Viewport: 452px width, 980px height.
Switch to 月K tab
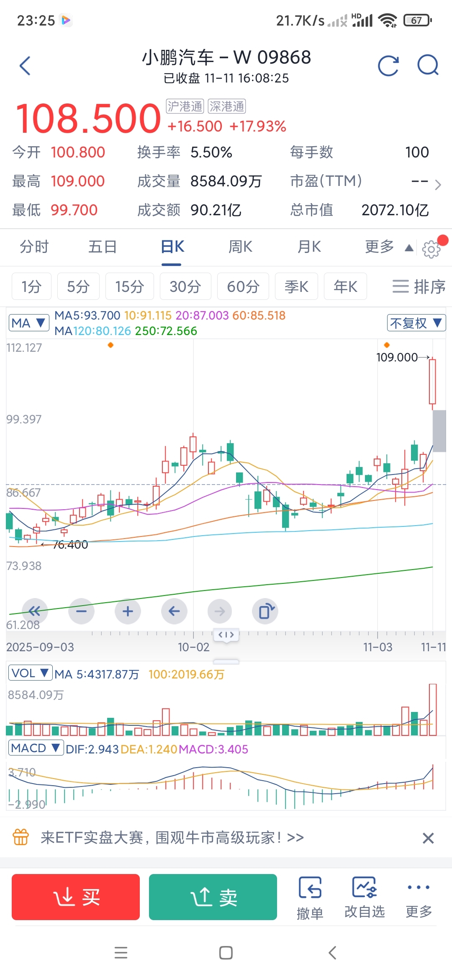[x=309, y=247]
